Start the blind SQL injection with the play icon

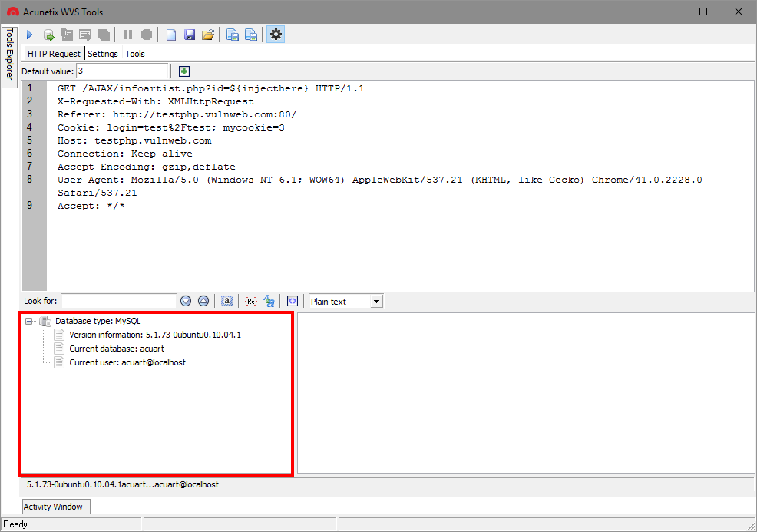(29, 35)
